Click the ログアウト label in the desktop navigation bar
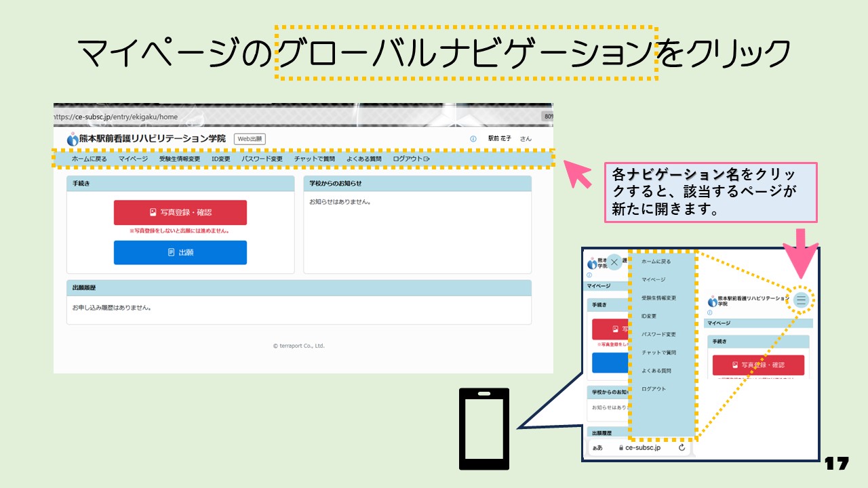 pos(408,159)
